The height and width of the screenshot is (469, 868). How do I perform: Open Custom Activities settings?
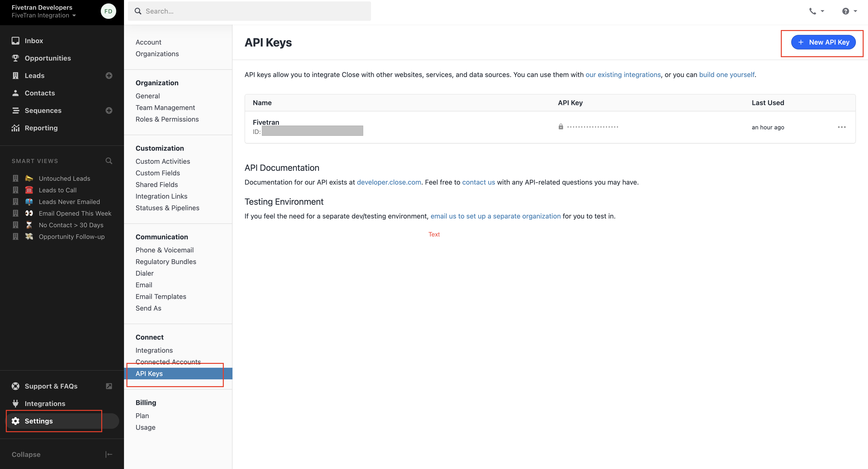(163, 161)
